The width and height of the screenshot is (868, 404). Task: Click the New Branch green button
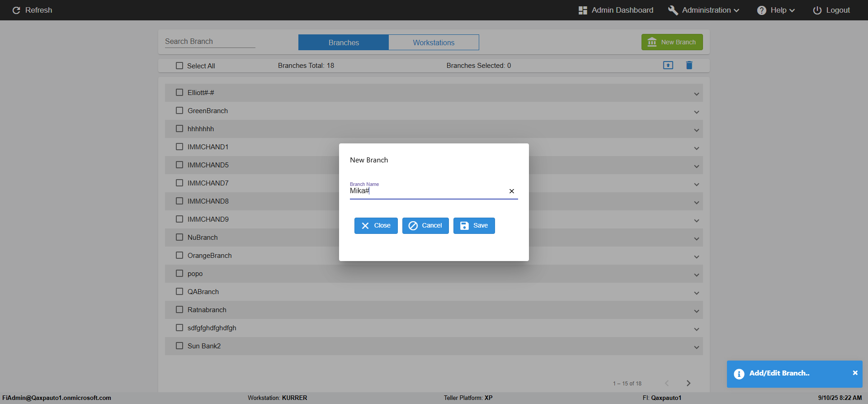point(672,42)
